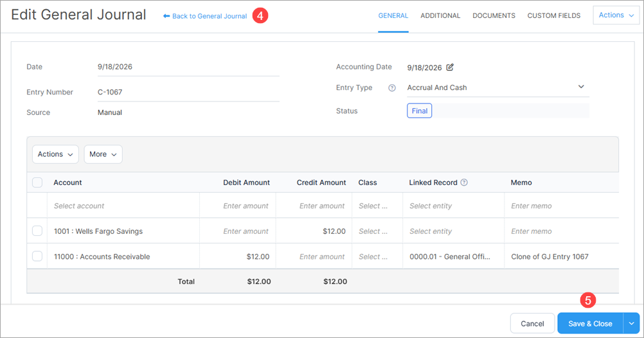Click the Cancel button
The width and height of the screenshot is (644, 338).
(532, 323)
